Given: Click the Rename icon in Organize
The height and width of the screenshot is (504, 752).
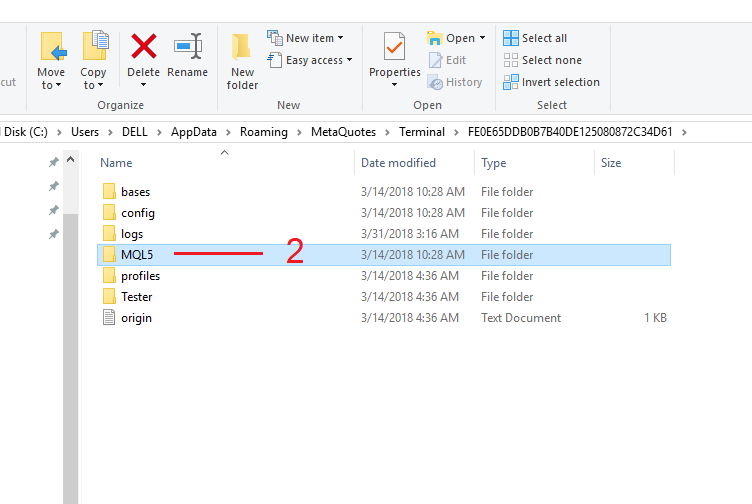Looking at the screenshot, I should 187,47.
